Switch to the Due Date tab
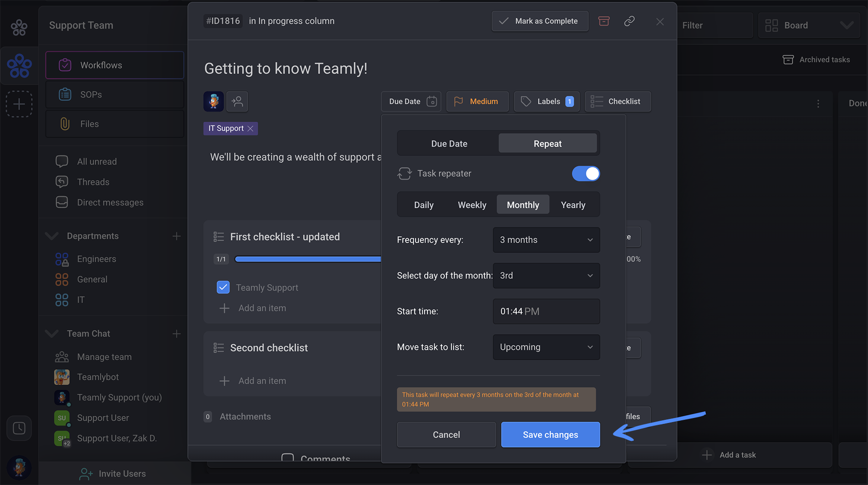This screenshot has width=868, height=485. (449, 144)
